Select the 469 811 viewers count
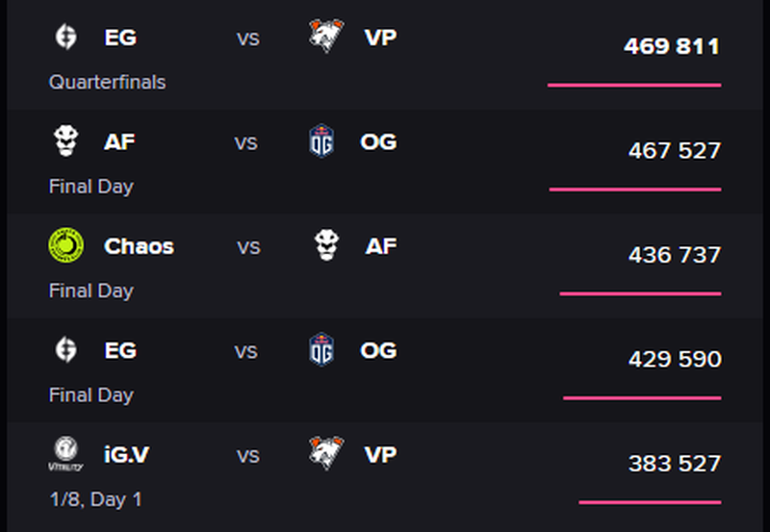The image size is (770, 532). pos(672,46)
